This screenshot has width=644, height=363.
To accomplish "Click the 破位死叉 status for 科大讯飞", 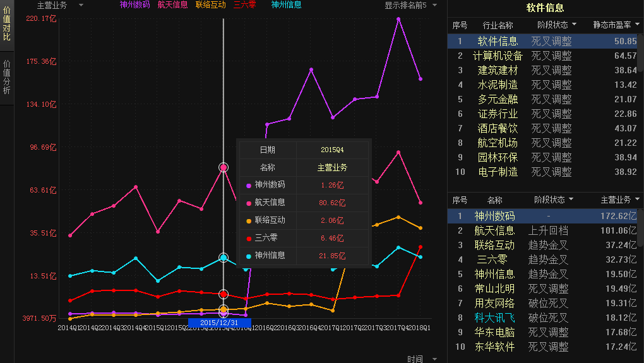I will tap(548, 318).
